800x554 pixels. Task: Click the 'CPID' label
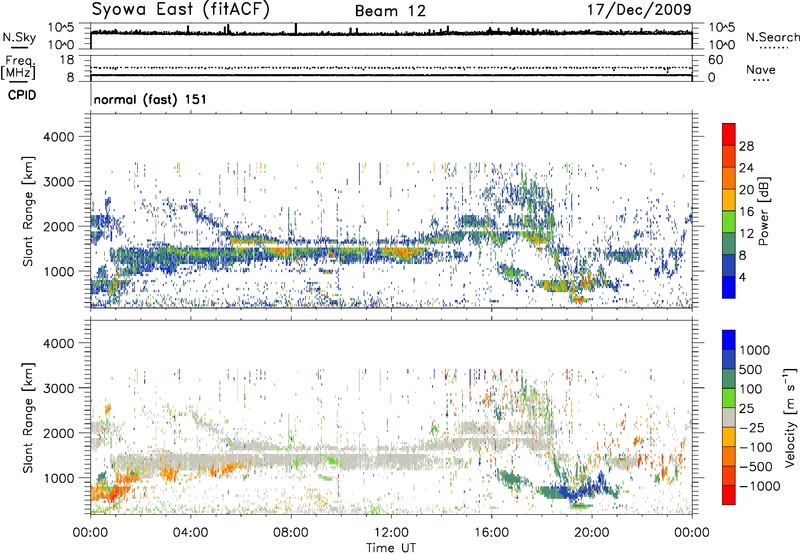pyautogui.click(x=22, y=95)
